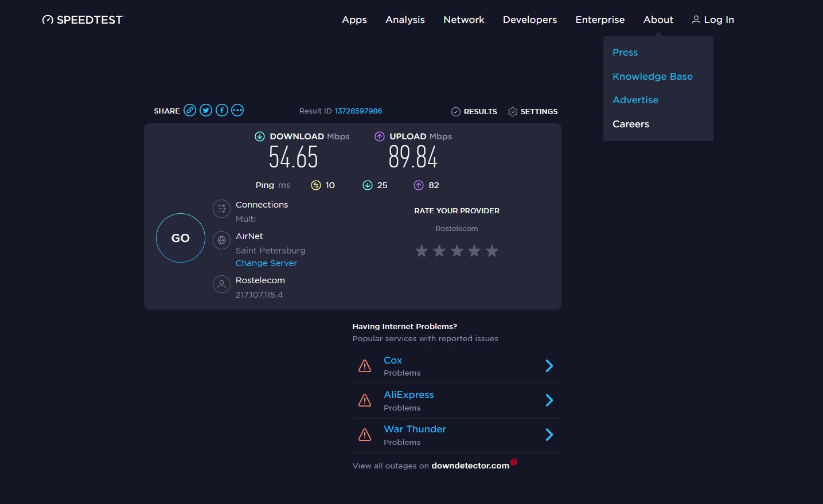
Task: Click the Change Server link
Action: point(266,263)
